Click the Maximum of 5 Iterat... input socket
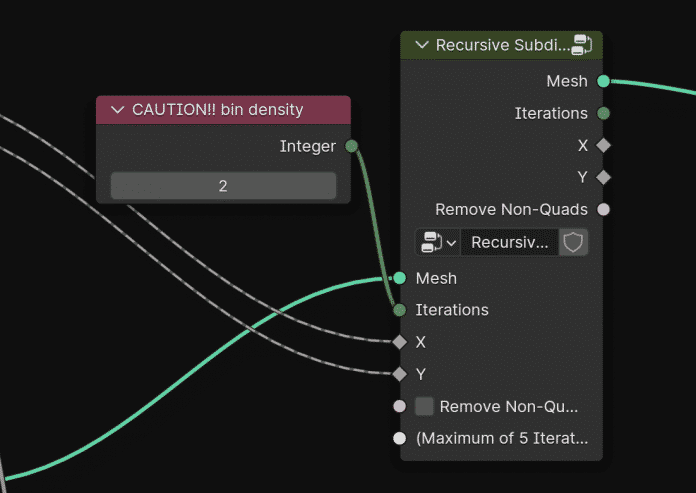This screenshot has width=696, height=493. (x=399, y=438)
